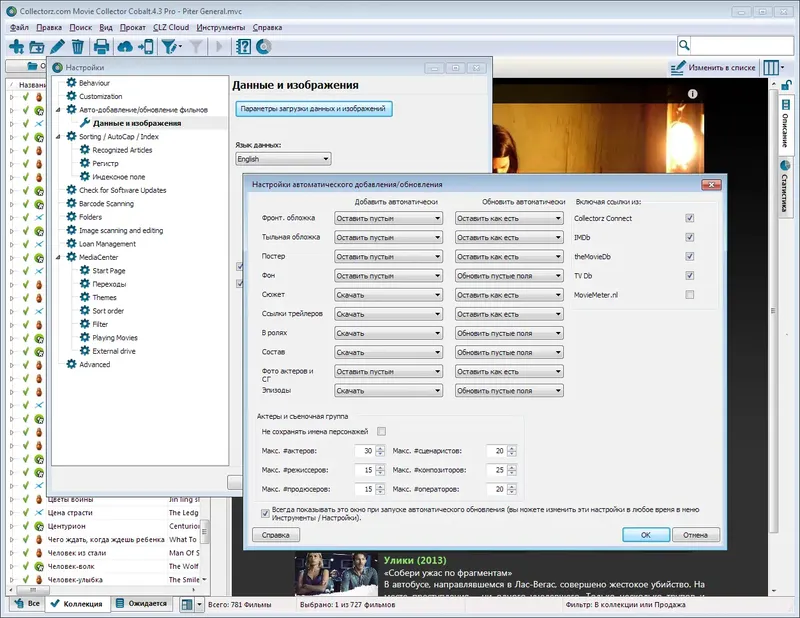
Task: Click the Add movie plus icon
Action: [16, 47]
